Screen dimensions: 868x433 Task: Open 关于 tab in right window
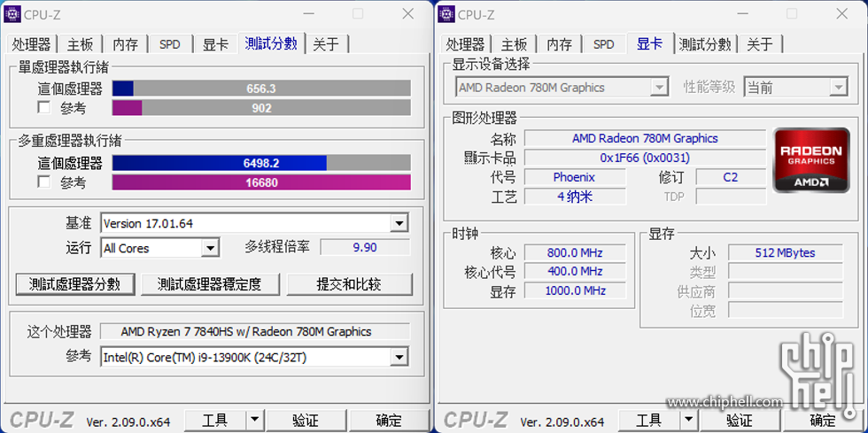pos(760,44)
